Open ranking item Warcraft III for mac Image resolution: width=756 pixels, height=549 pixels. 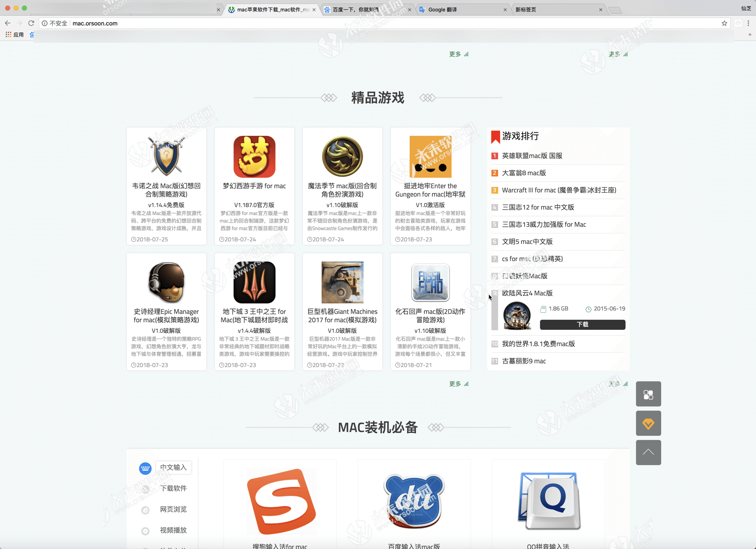[559, 190]
